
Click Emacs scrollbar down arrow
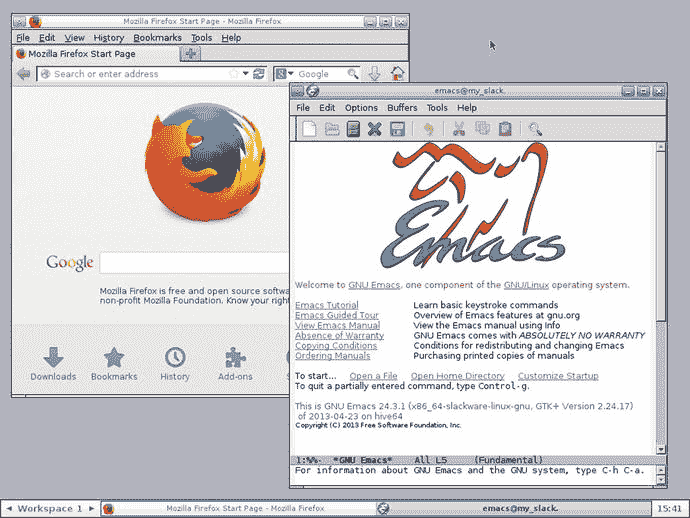661,449
